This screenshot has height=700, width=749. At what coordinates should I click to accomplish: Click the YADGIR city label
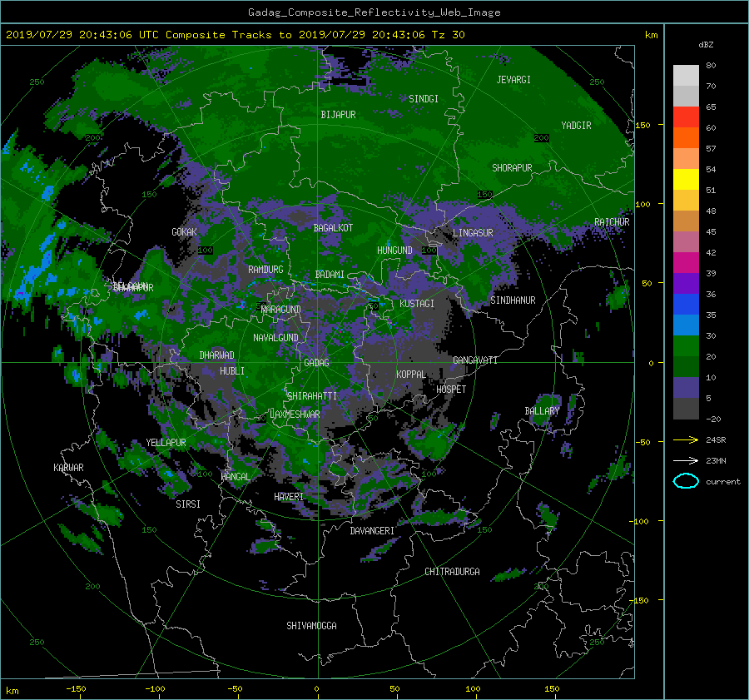tap(576, 126)
